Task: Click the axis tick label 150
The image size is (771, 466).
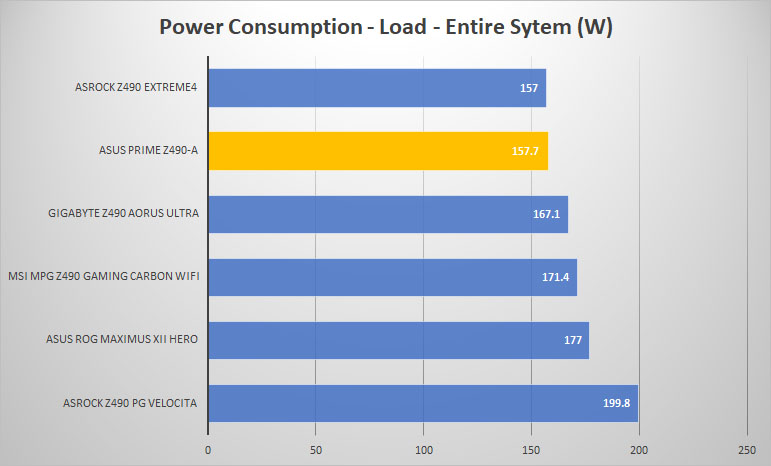Action: (532, 450)
